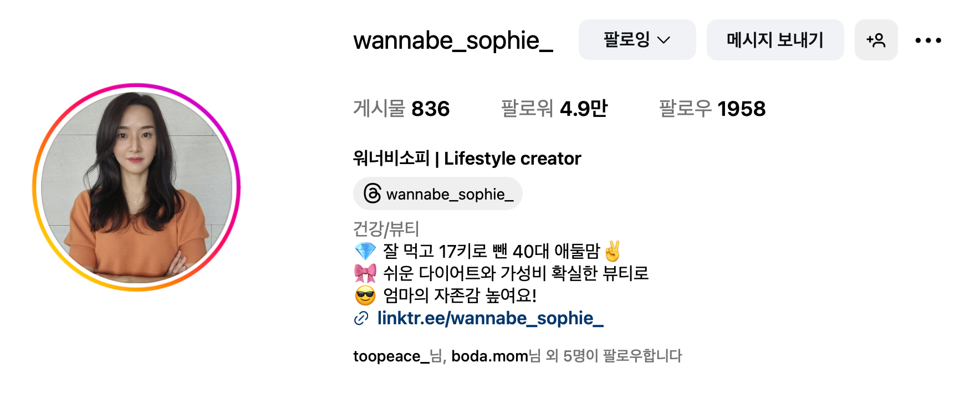
Task: Expand the 팔로잉 dropdown chevron
Action: tap(663, 40)
